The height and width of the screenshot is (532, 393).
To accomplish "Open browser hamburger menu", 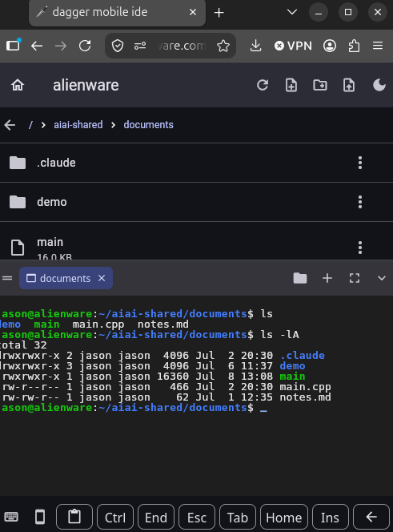I will pos(378,46).
